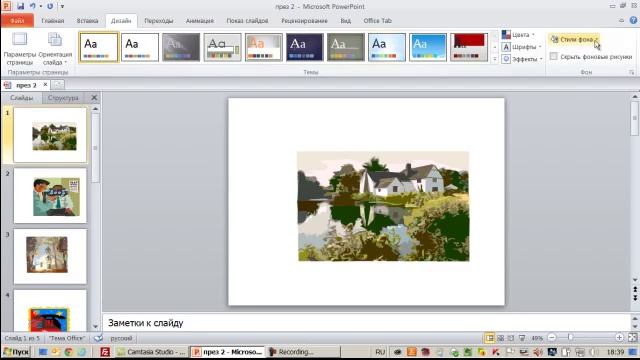Viewport: 640px width, 360px height.
Task: Open Параметры страницы page setup
Action: pyautogui.click(x=19, y=49)
